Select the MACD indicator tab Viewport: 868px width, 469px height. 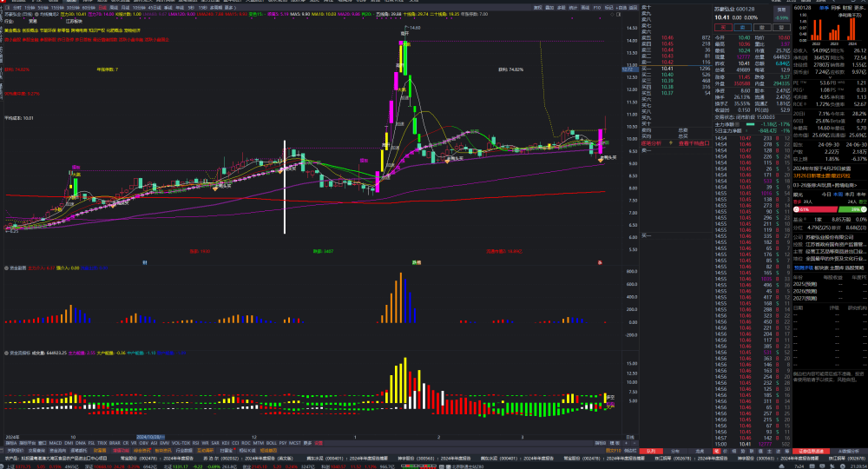tap(56, 443)
